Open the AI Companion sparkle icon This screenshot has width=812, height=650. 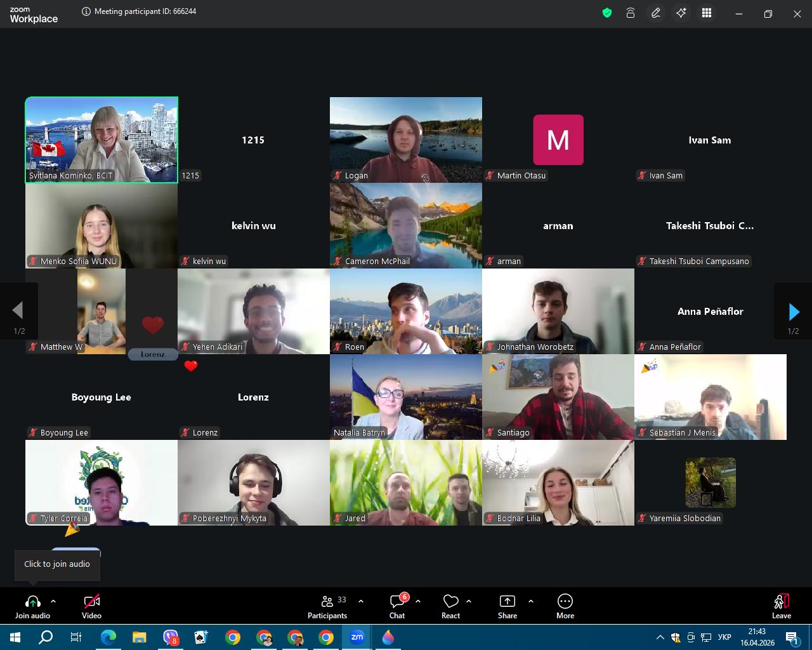coord(681,13)
